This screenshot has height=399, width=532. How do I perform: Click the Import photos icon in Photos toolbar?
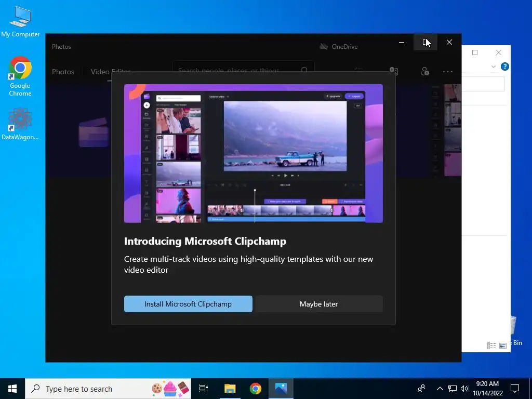pos(394,71)
